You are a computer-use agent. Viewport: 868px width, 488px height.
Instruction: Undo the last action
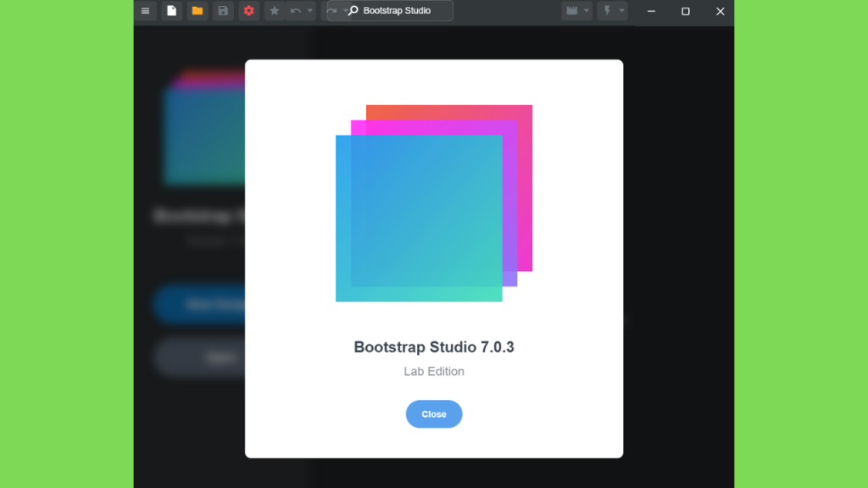click(296, 10)
